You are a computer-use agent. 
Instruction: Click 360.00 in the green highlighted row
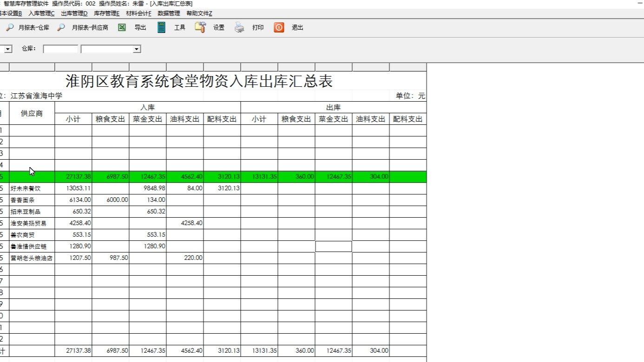pos(305,177)
